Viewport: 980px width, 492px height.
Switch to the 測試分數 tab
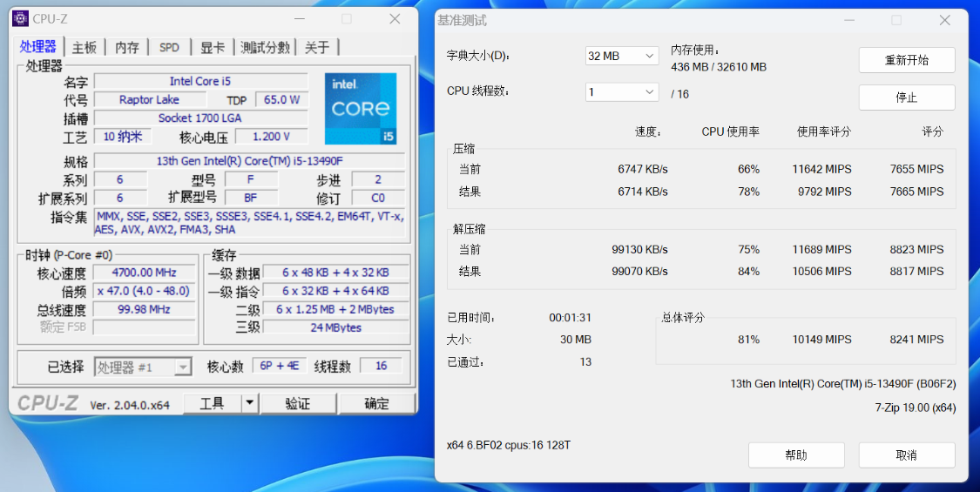[266, 48]
